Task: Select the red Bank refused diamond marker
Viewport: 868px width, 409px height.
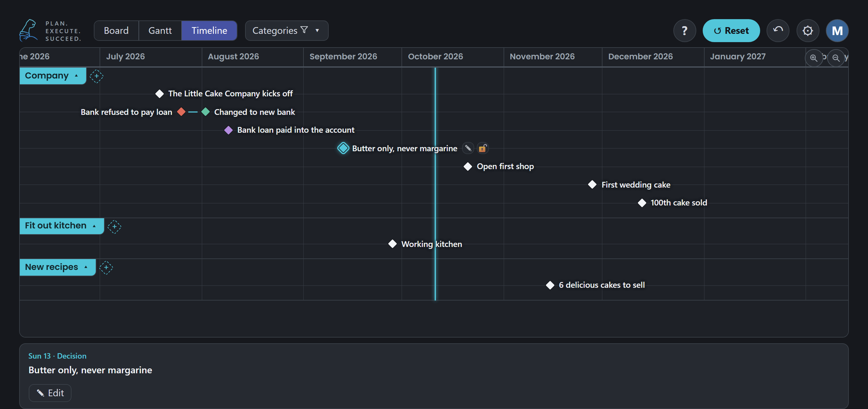Action: 181,112
